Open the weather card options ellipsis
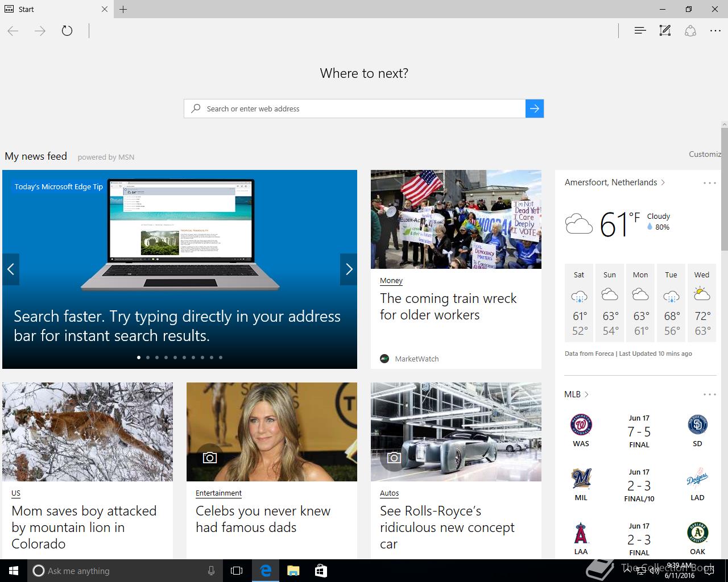 pyautogui.click(x=710, y=183)
